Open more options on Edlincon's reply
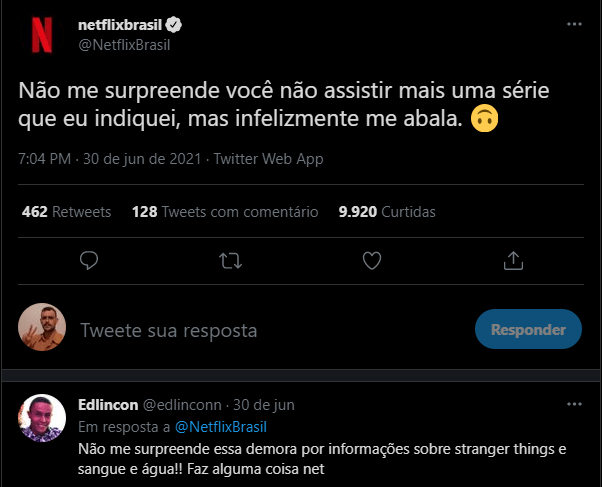 [573, 404]
